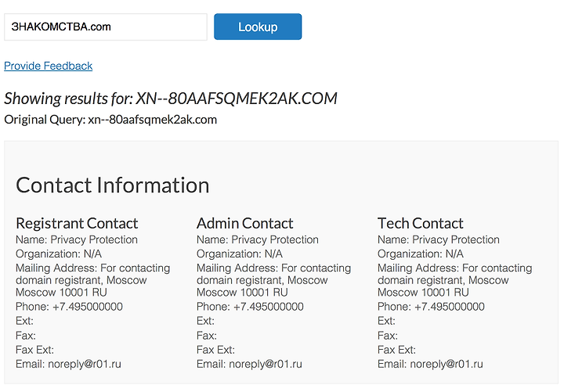
Task: Click Registrant Fax Ext: line
Action: pos(35,350)
